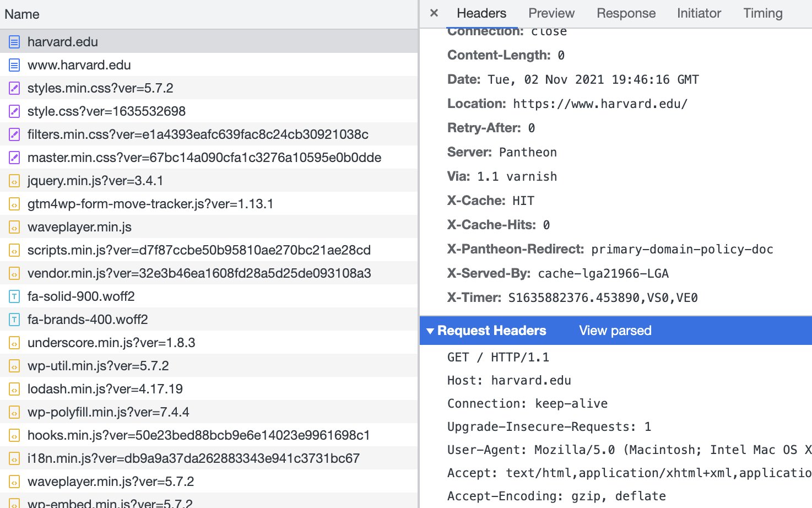Click script icon beside jquery.min.js?ver=3.4.1

(x=14, y=181)
